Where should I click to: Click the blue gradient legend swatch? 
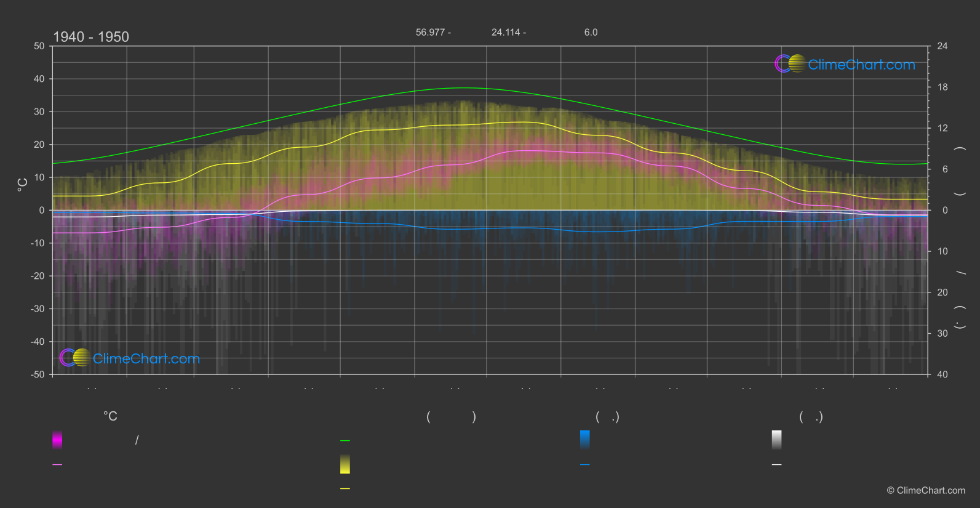pos(585,440)
